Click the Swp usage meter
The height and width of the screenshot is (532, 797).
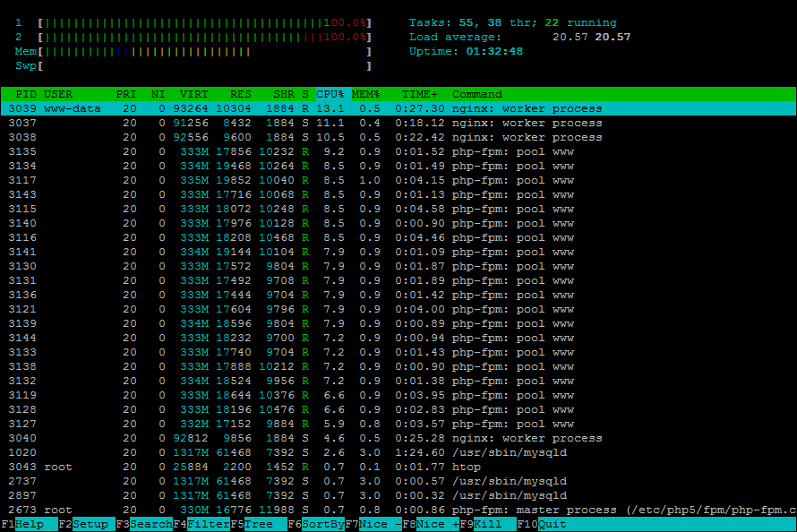205,65
